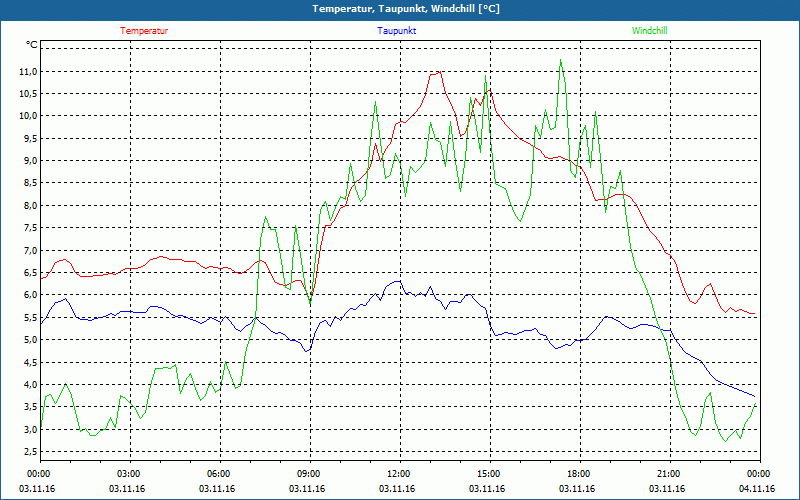Click the 09:00 time label on x-axis
The image size is (800, 500).
(310, 474)
